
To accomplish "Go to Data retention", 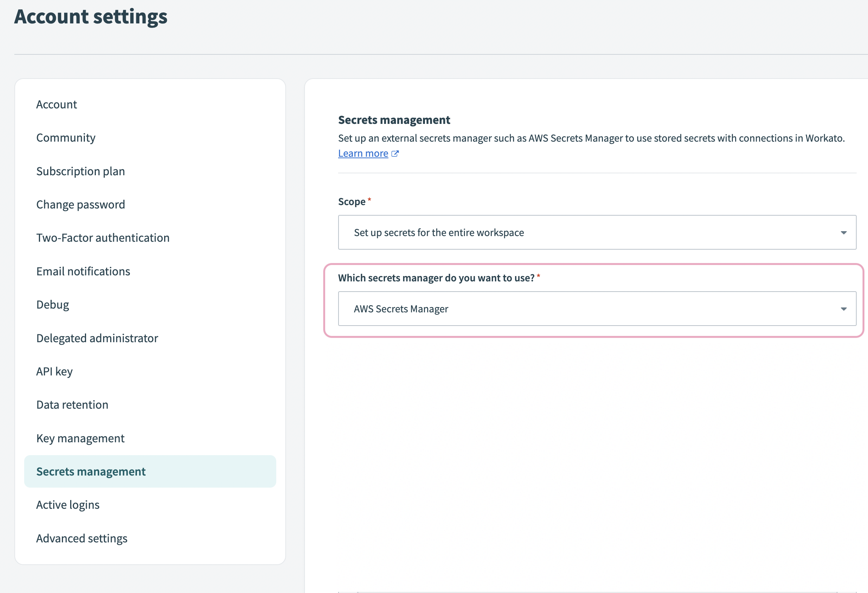I will (x=72, y=405).
